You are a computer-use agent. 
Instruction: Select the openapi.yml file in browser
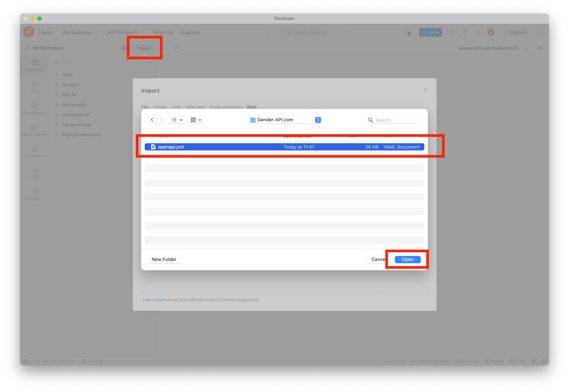pos(285,146)
